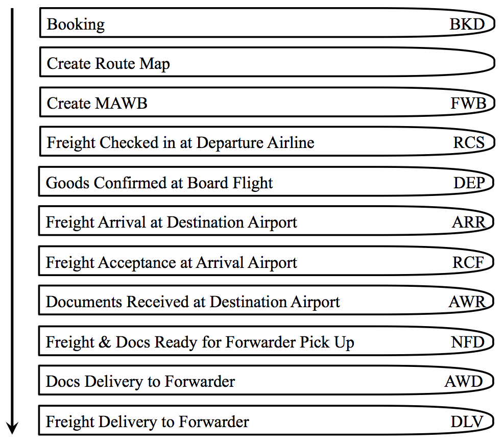Click the RCS status code

point(468,142)
